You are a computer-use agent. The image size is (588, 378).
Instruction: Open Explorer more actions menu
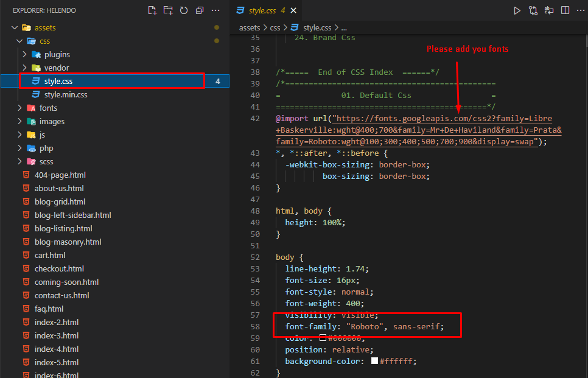coord(215,10)
